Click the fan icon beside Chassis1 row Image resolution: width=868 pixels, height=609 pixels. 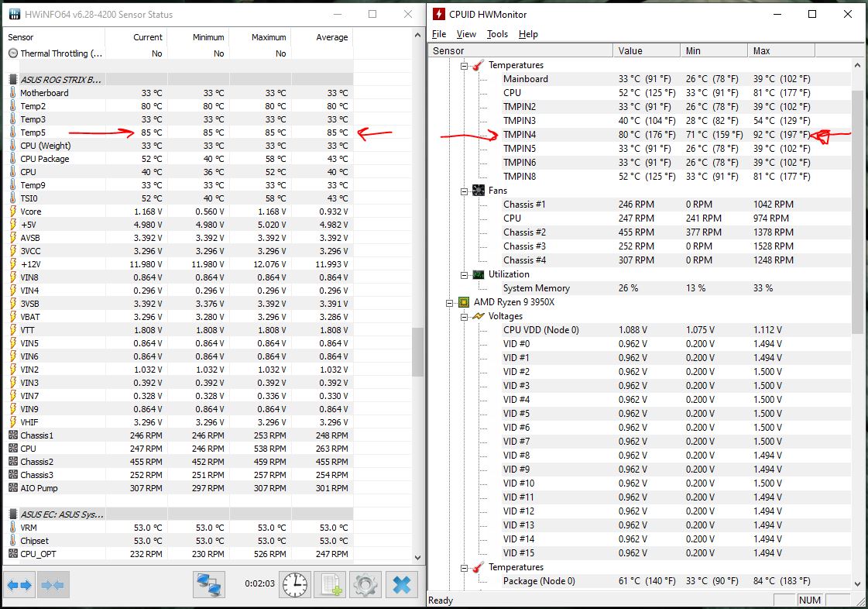[x=12, y=435]
